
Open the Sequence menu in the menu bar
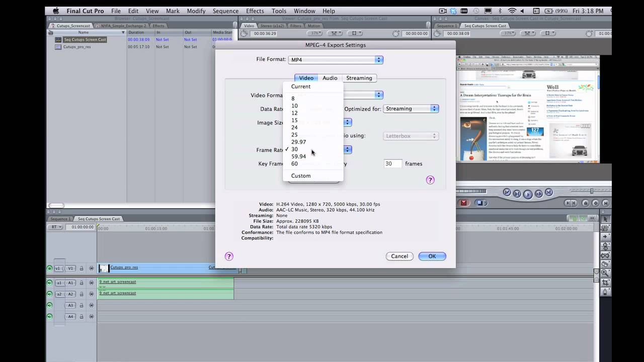(x=225, y=11)
